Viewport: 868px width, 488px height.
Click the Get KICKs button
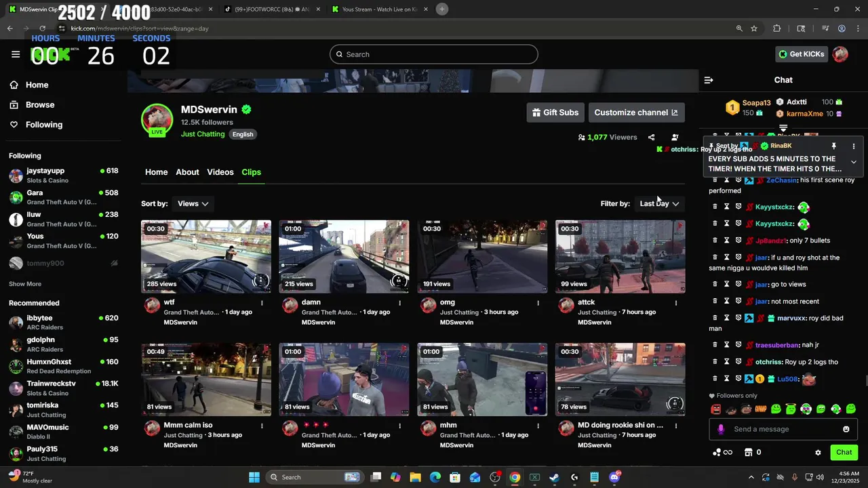coord(802,54)
